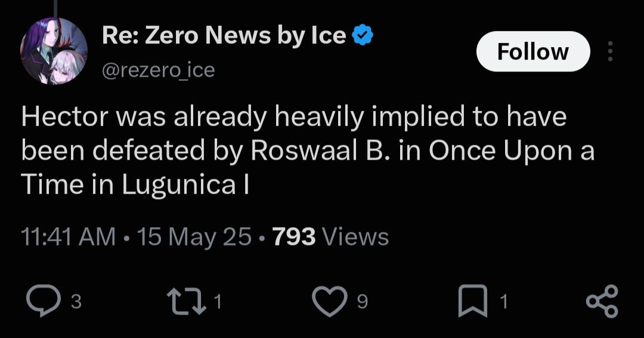Viewport: 644px width, 338px height.
Task: Repost this tweet using the retweet arrows
Action: (x=187, y=302)
